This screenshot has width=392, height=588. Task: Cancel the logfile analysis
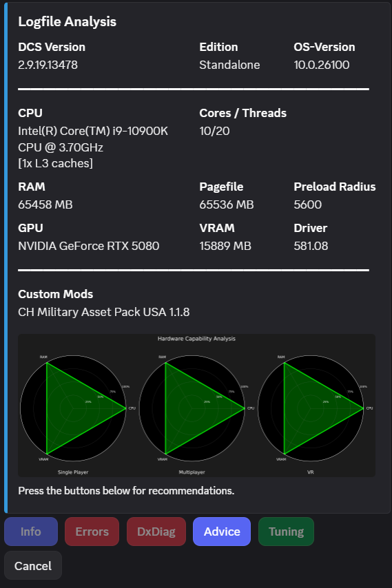point(33,565)
